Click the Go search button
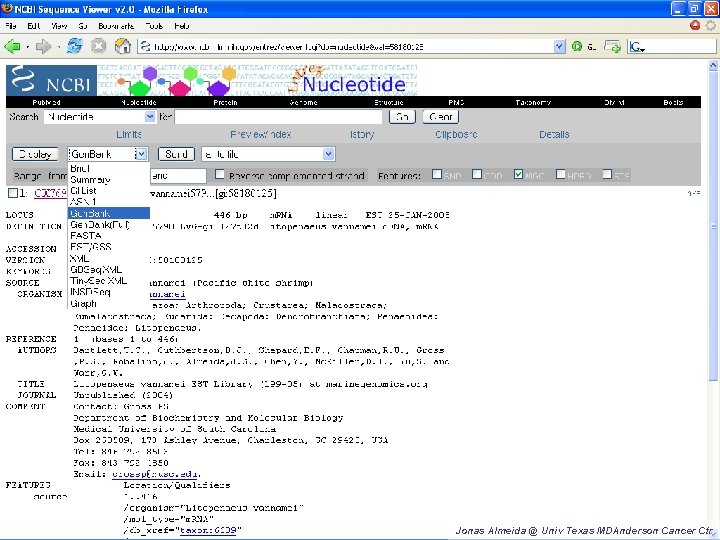The width and height of the screenshot is (720, 540). point(402,117)
